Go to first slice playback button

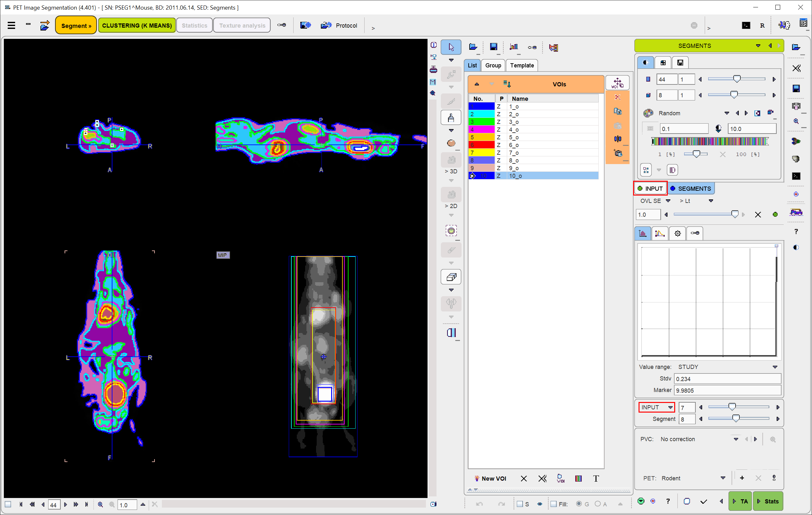pos(21,504)
